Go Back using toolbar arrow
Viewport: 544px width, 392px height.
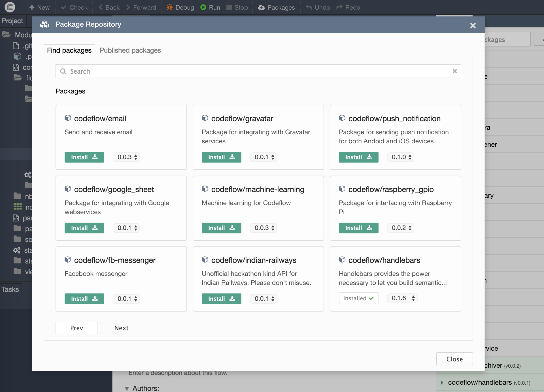109,7
